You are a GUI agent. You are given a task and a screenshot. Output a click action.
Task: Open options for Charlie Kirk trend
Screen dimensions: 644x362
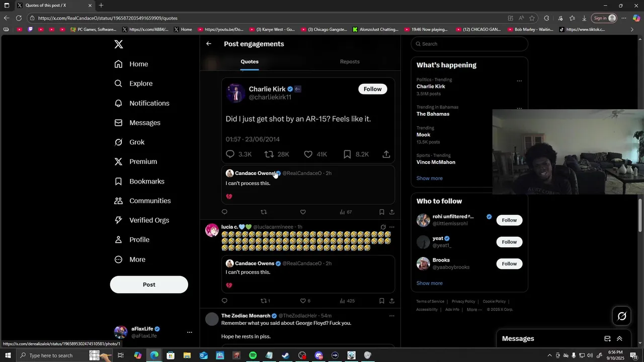click(519, 81)
